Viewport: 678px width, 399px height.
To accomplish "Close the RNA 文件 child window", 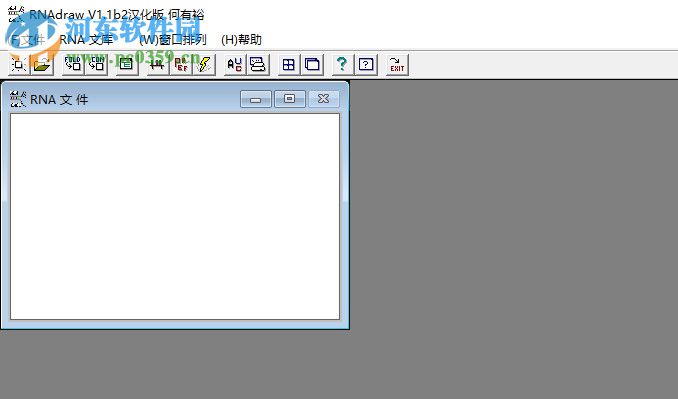I will (x=323, y=99).
